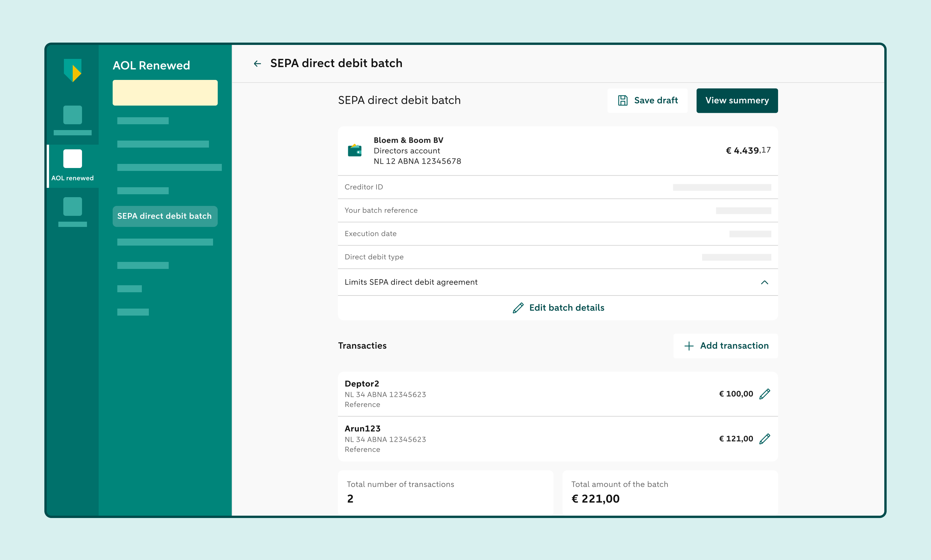Click the Direct debit type label
Viewport: 931px width, 560px height.
point(374,257)
